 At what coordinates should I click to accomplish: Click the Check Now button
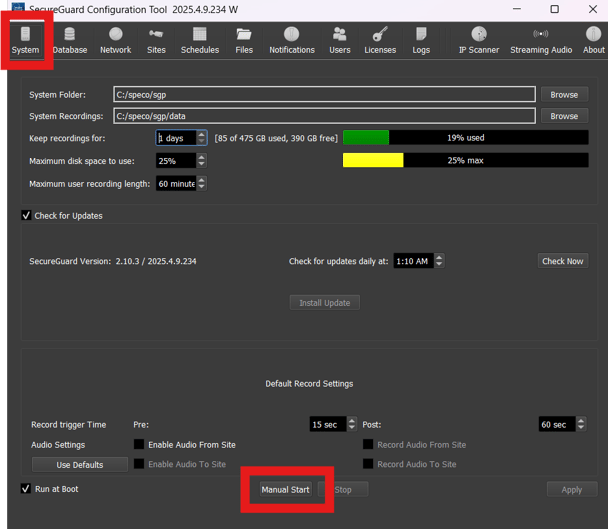tap(563, 261)
